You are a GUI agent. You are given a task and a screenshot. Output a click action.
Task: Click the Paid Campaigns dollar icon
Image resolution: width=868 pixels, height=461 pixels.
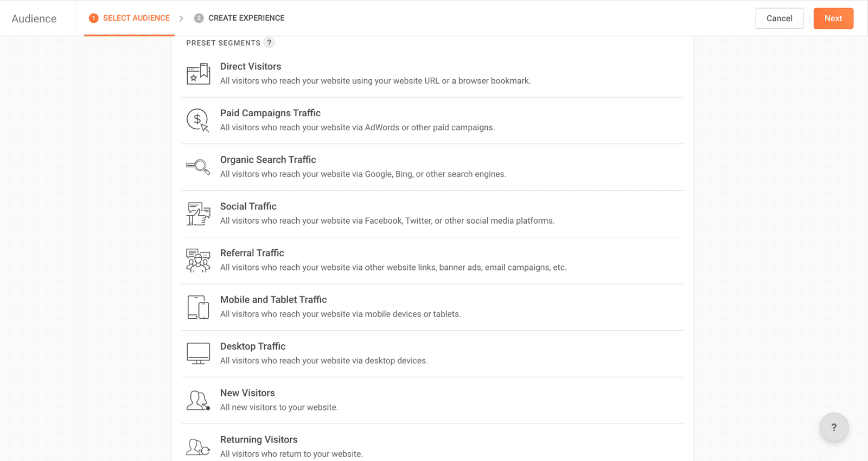tap(198, 120)
